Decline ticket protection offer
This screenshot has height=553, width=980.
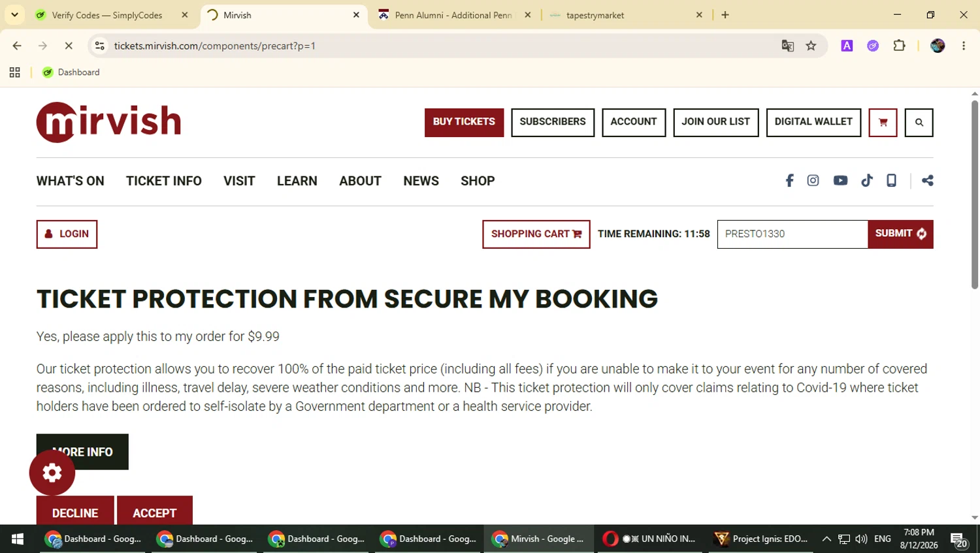click(x=75, y=513)
